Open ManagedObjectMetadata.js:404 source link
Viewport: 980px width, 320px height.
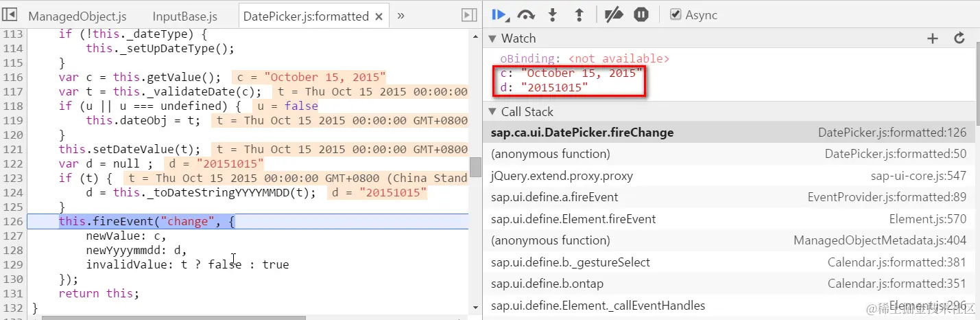(880, 240)
